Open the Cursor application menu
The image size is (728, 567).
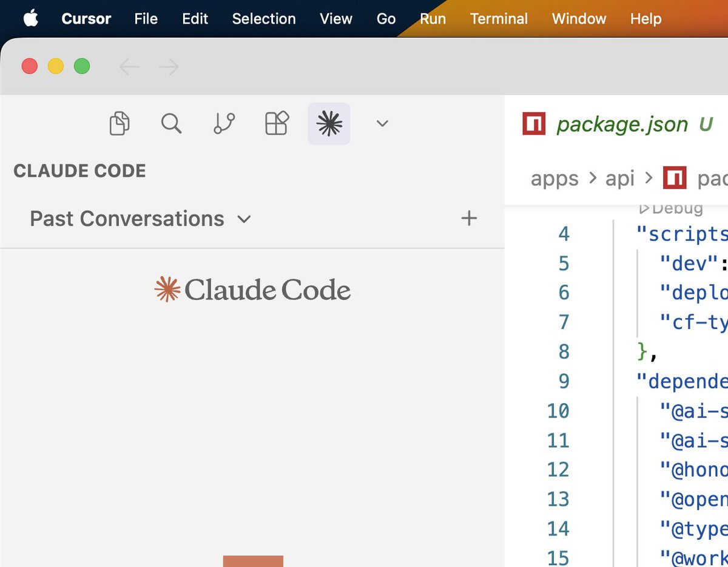[86, 19]
